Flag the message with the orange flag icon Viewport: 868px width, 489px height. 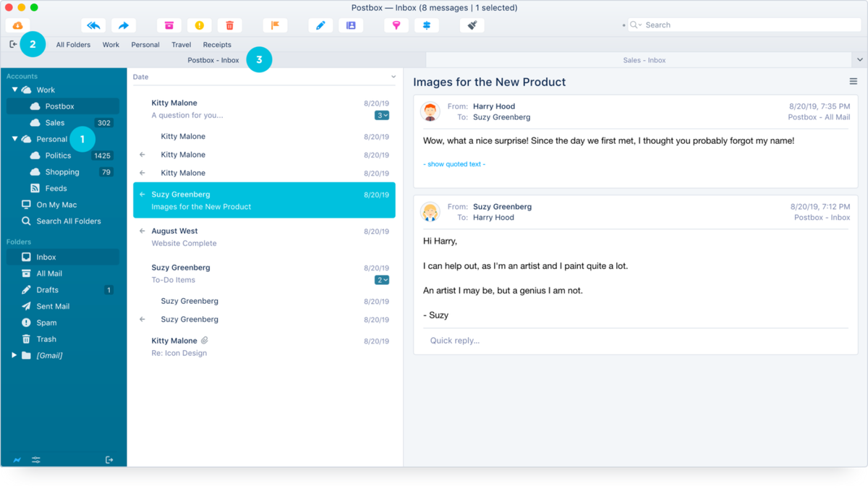pos(275,25)
